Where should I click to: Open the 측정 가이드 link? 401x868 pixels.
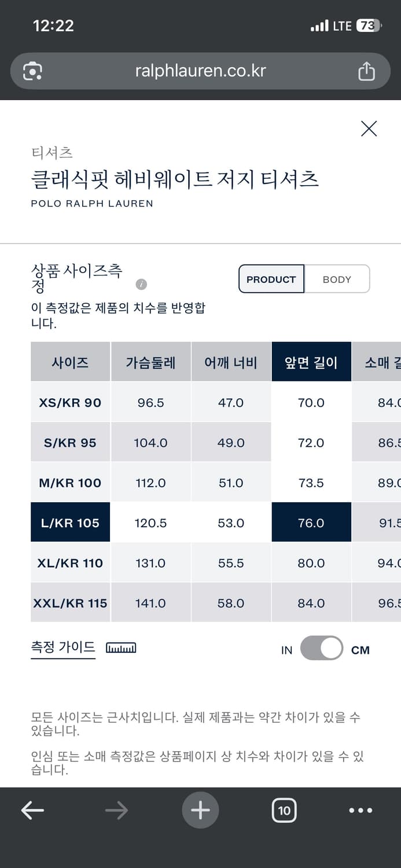[x=62, y=647]
